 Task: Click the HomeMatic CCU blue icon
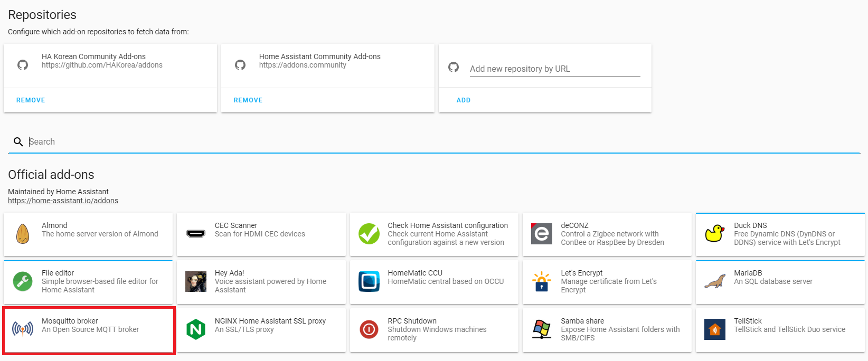(x=369, y=281)
